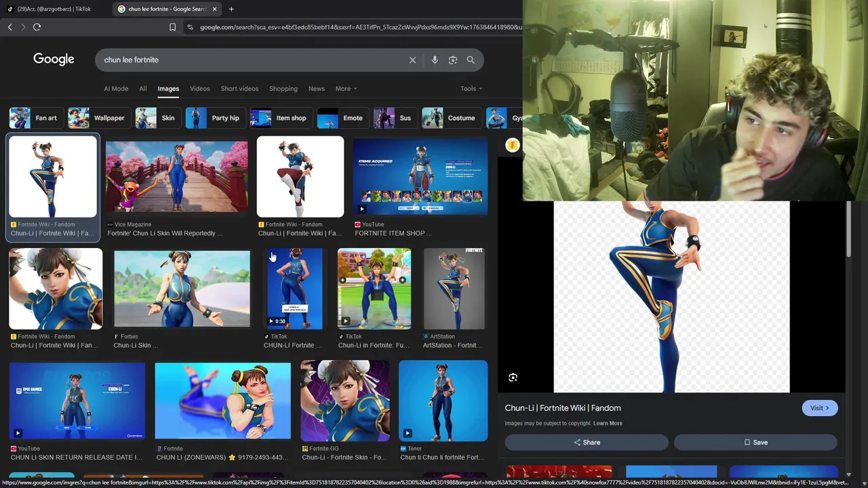Viewport: 868px width, 488px height.
Task: Start voice search with the microphone icon
Action: [x=435, y=60]
